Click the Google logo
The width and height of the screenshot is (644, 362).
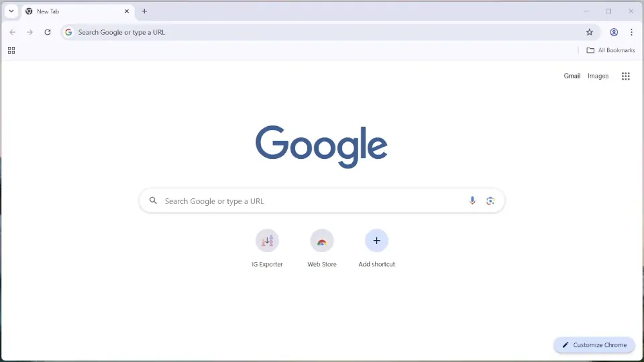tap(321, 147)
